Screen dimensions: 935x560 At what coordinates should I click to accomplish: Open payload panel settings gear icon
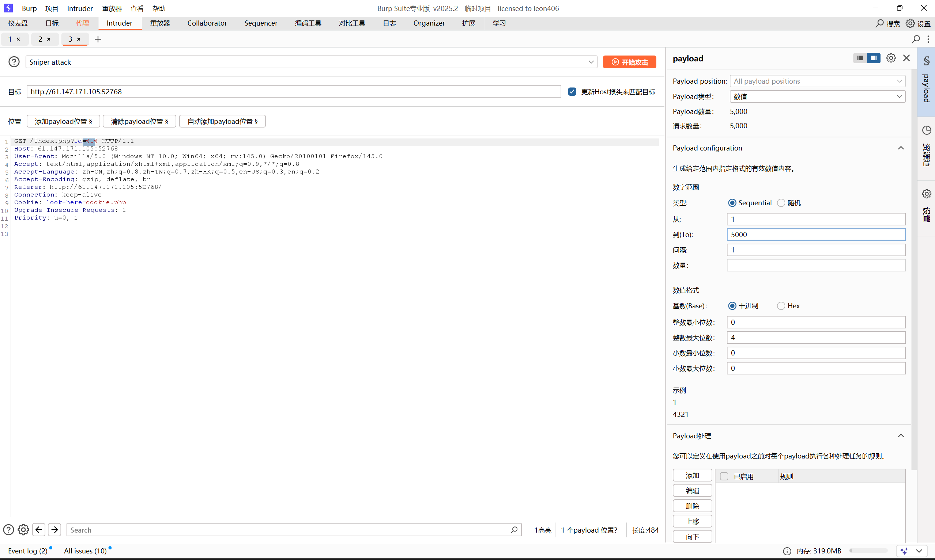(x=891, y=58)
